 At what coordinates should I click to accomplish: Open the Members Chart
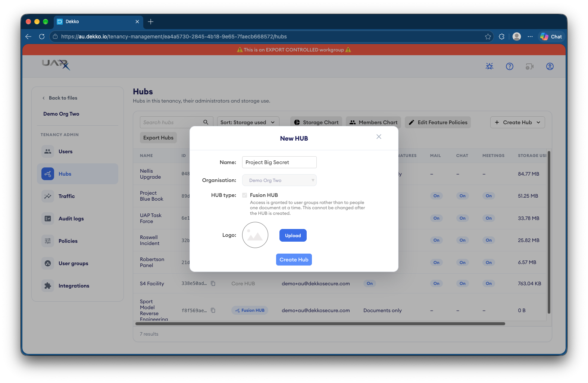click(x=373, y=122)
